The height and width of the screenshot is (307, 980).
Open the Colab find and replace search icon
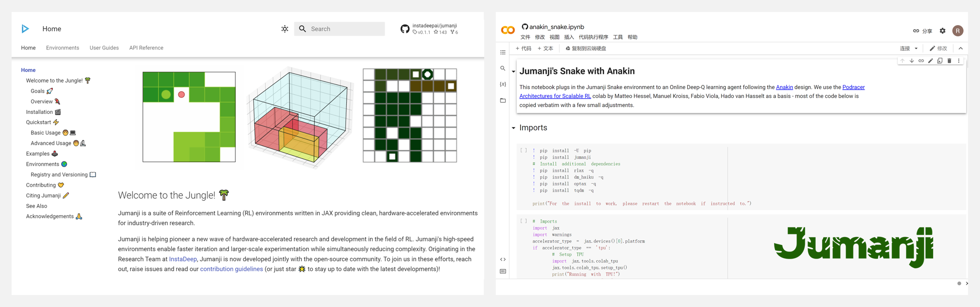click(503, 68)
